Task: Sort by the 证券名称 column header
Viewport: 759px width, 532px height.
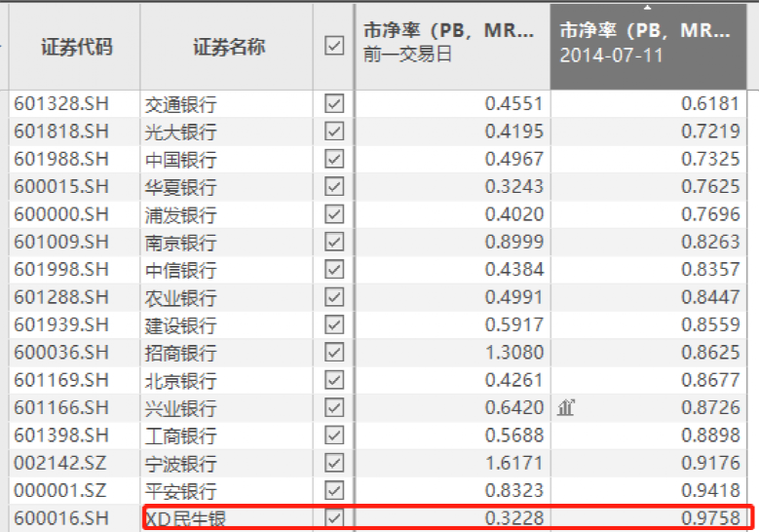Action: pyautogui.click(x=228, y=47)
